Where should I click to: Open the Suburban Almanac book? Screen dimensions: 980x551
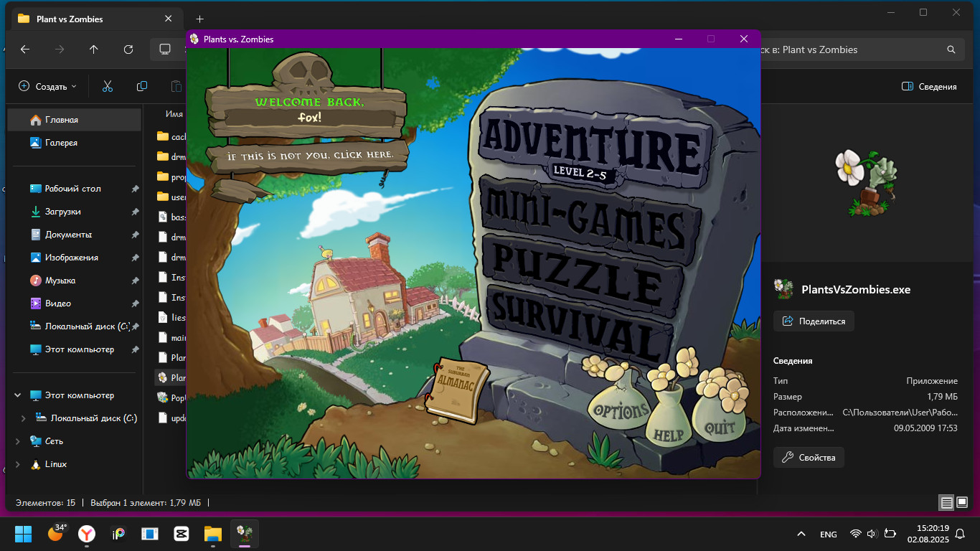pyautogui.click(x=457, y=392)
